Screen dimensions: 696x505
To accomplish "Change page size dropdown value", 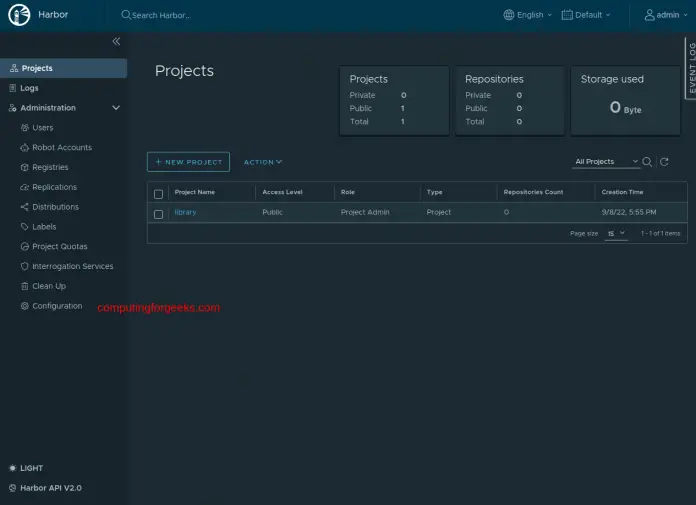I will pos(615,233).
